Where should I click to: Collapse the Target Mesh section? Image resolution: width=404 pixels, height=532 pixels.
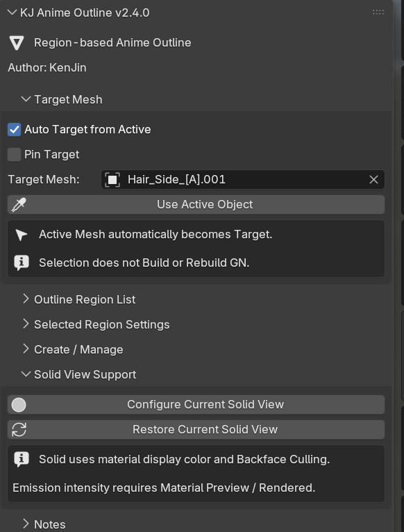[26, 99]
